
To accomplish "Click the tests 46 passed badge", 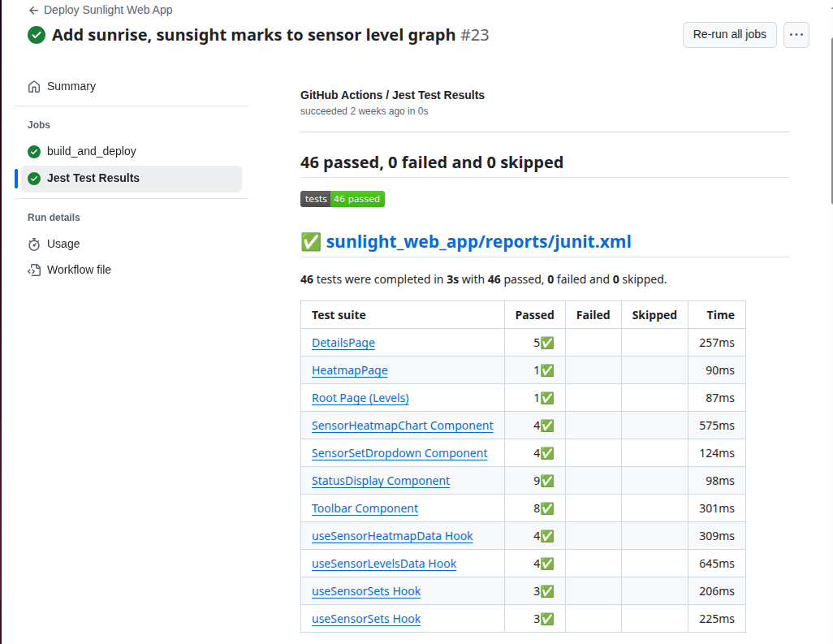I will point(342,199).
